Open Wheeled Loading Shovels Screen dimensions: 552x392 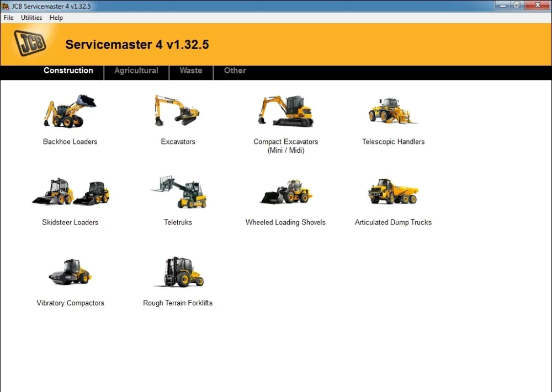pos(285,191)
